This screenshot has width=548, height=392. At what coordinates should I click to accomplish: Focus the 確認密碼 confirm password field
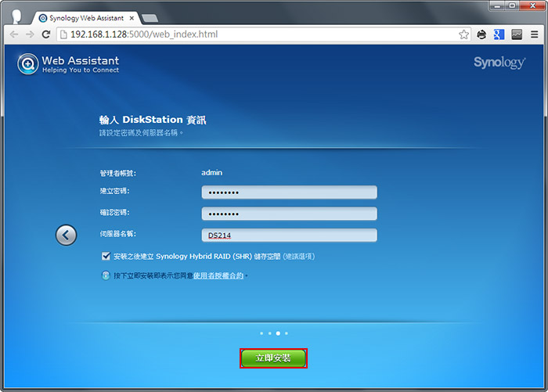(x=289, y=214)
